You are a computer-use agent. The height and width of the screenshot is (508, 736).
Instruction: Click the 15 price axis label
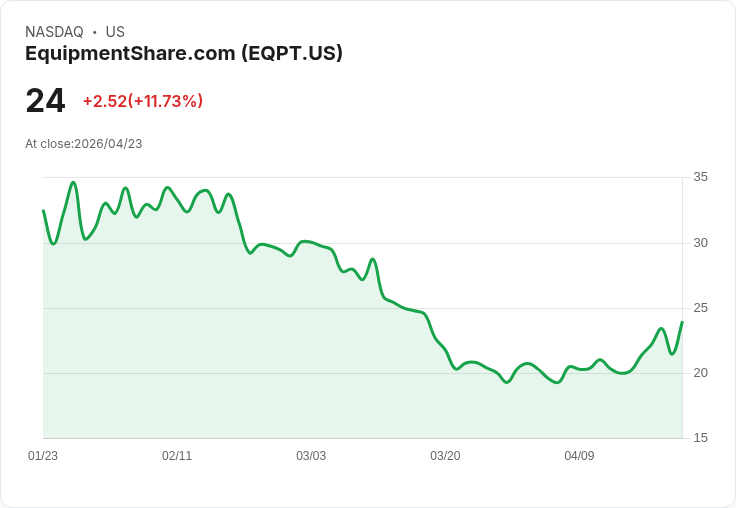(700, 438)
